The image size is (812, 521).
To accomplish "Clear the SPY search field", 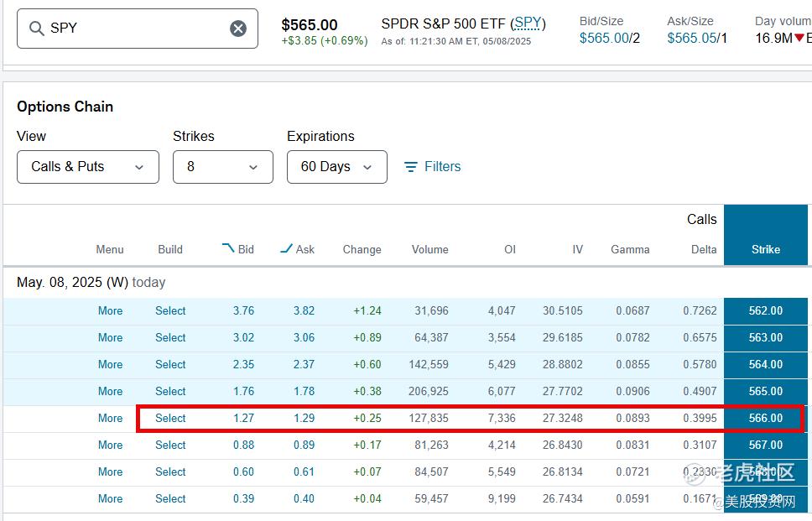I will pyautogui.click(x=238, y=29).
